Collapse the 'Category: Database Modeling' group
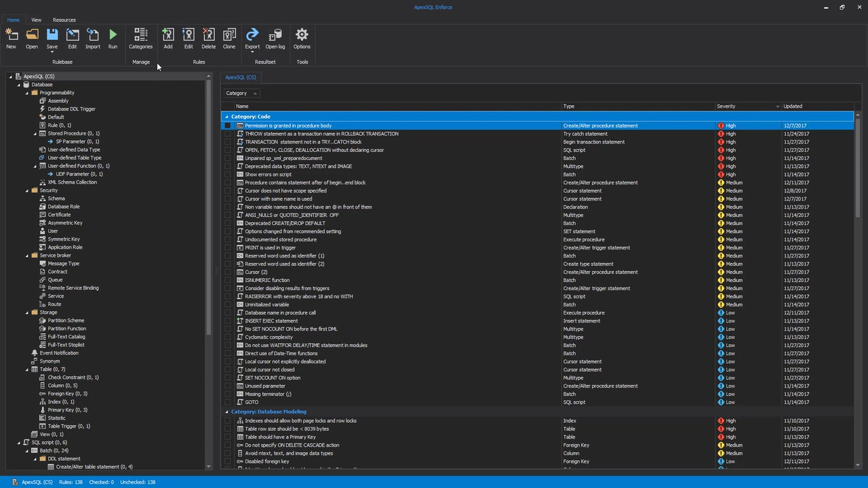This screenshot has width=868, height=488. pos(226,411)
